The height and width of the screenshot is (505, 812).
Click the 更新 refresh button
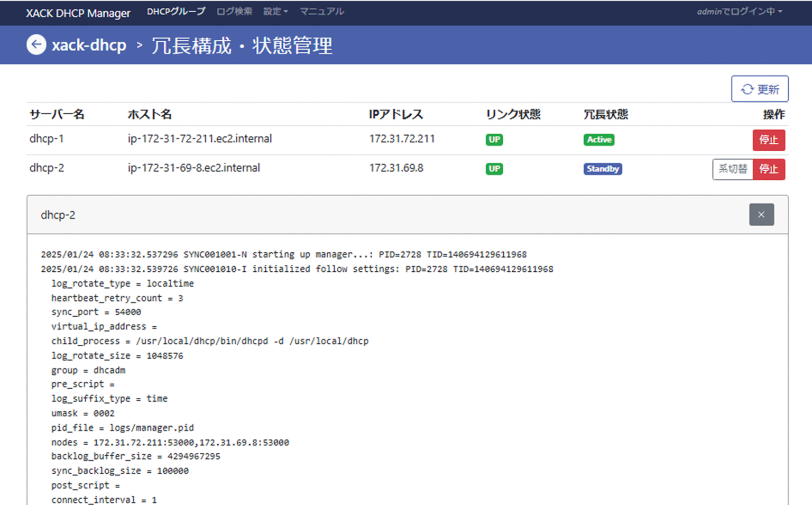click(760, 89)
